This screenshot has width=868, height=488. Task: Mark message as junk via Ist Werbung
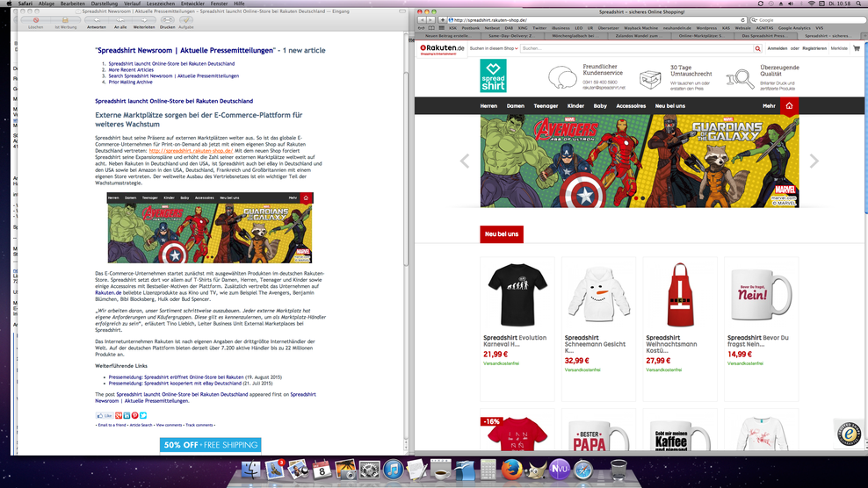point(65,20)
